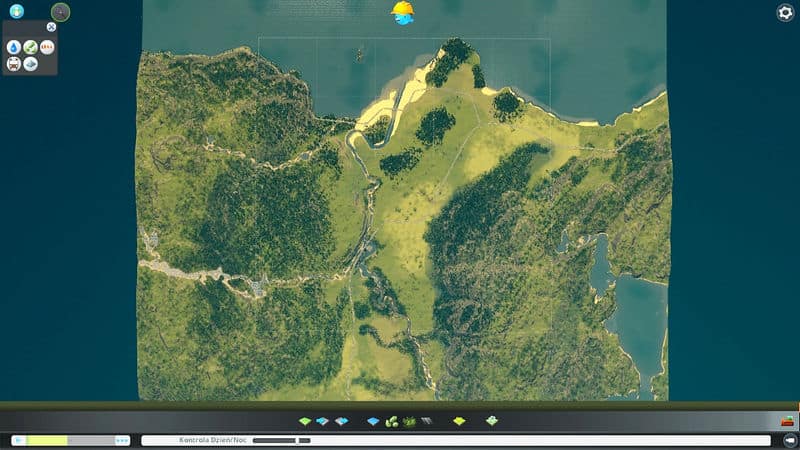This screenshot has width=800, height=450.
Task: Select the blue water tool in toolbar
Action: click(x=373, y=421)
